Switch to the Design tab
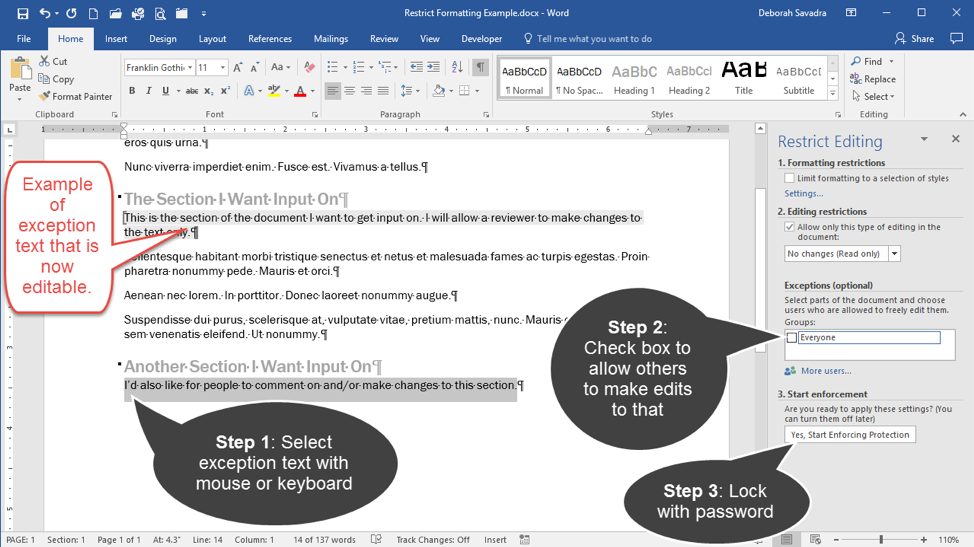 pyautogui.click(x=163, y=38)
